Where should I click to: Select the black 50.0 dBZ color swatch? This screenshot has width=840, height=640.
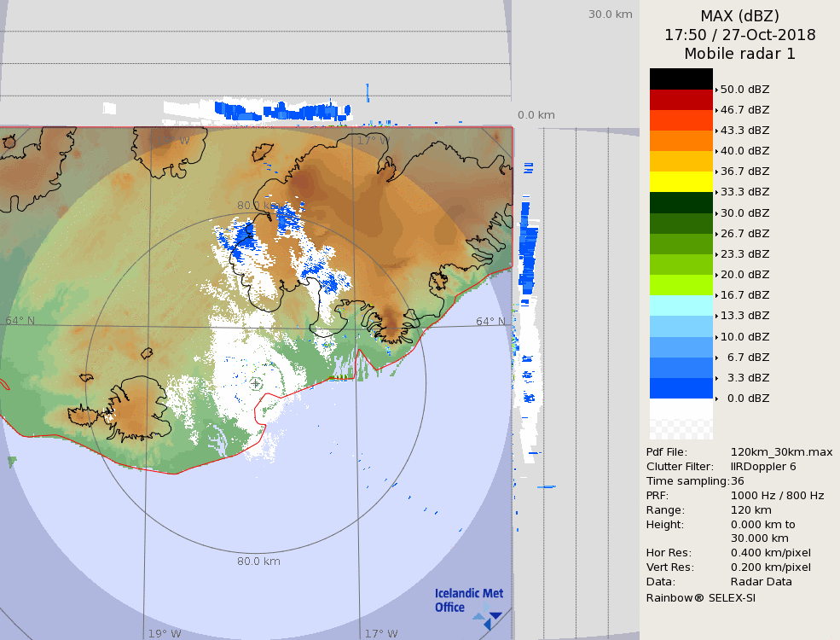pos(681,79)
